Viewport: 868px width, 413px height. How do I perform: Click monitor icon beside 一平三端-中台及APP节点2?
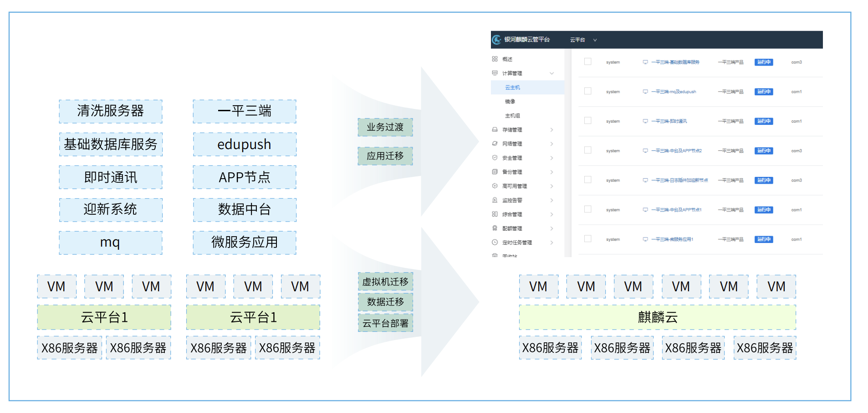645,151
